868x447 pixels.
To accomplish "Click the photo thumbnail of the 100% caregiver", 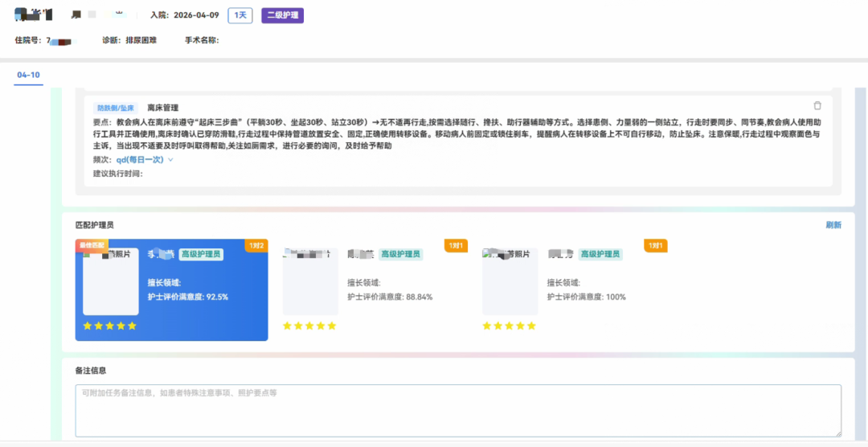I will coord(510,283).
